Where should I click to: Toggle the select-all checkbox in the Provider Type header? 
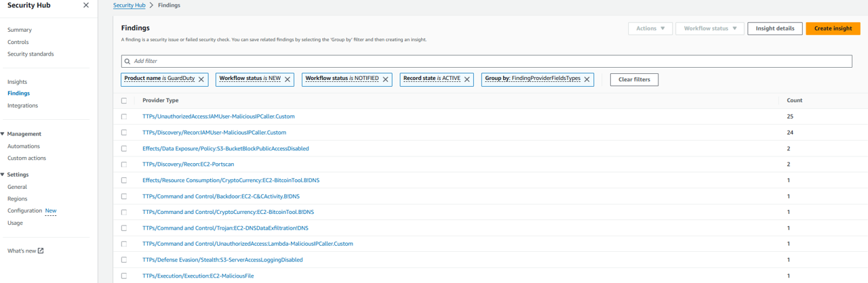pos(124,100)
